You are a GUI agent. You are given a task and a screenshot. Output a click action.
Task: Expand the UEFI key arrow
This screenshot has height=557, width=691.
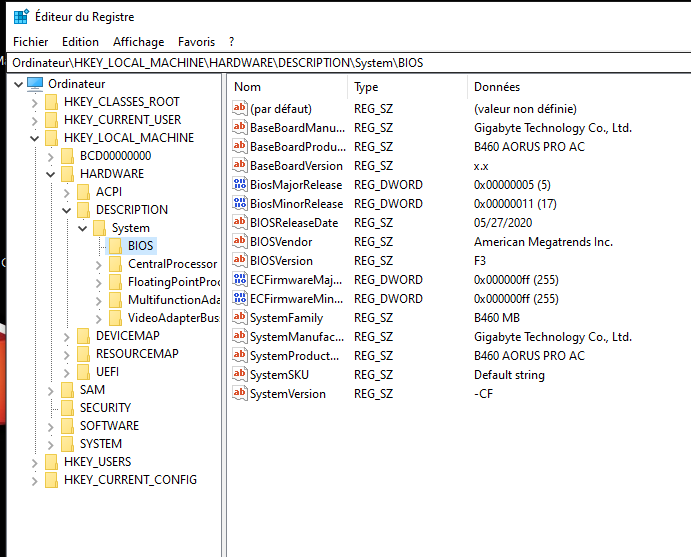coord(68,372)
